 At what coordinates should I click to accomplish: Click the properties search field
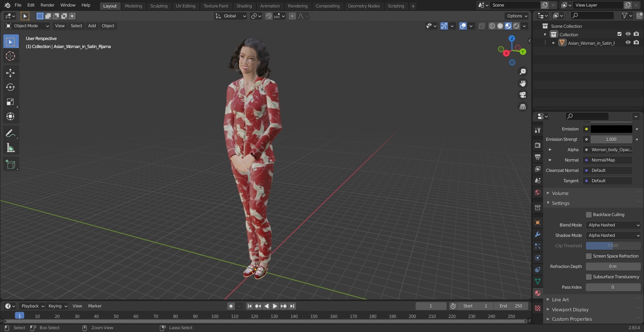pos(587,116)
